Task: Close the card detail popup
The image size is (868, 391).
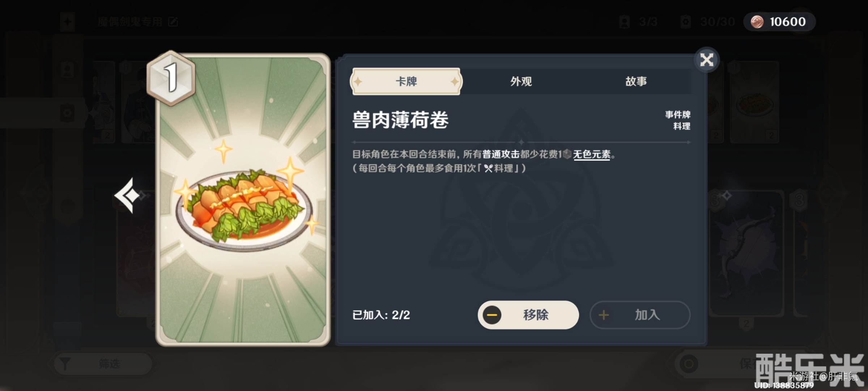Action: coord(706,60)
